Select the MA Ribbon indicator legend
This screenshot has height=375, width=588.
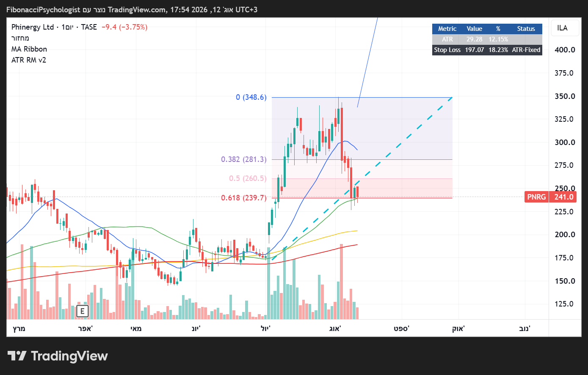tap(29, 49)
